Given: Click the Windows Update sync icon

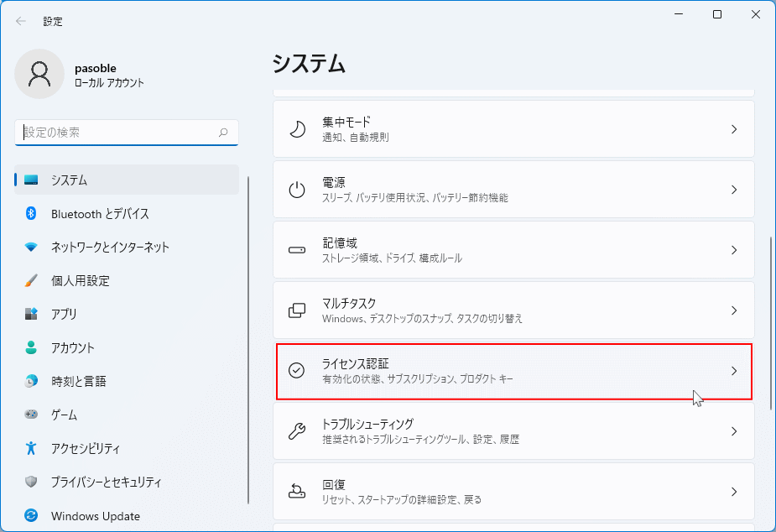Looking at the screenshot, I should click(31, 515).
